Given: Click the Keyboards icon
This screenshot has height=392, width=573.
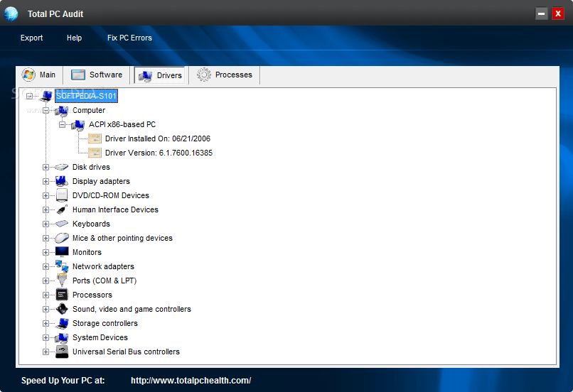Looking at the screenshot, I should pos(61,224).
